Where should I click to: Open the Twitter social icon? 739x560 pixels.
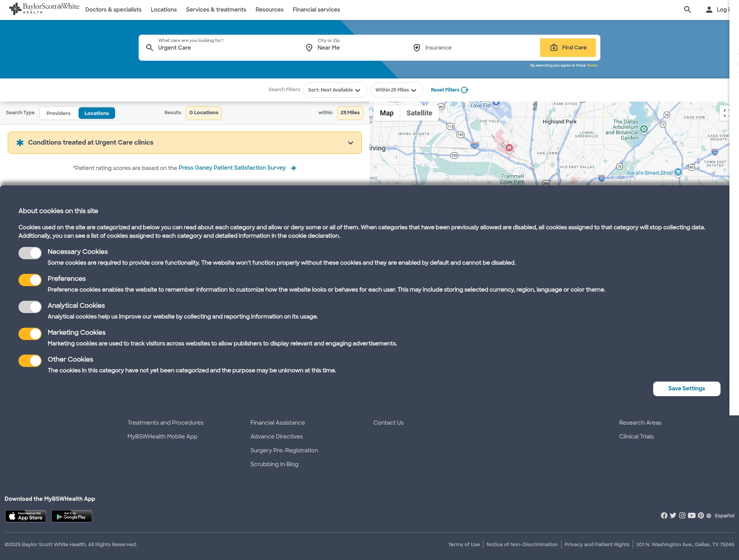click(x=673, y=516)
